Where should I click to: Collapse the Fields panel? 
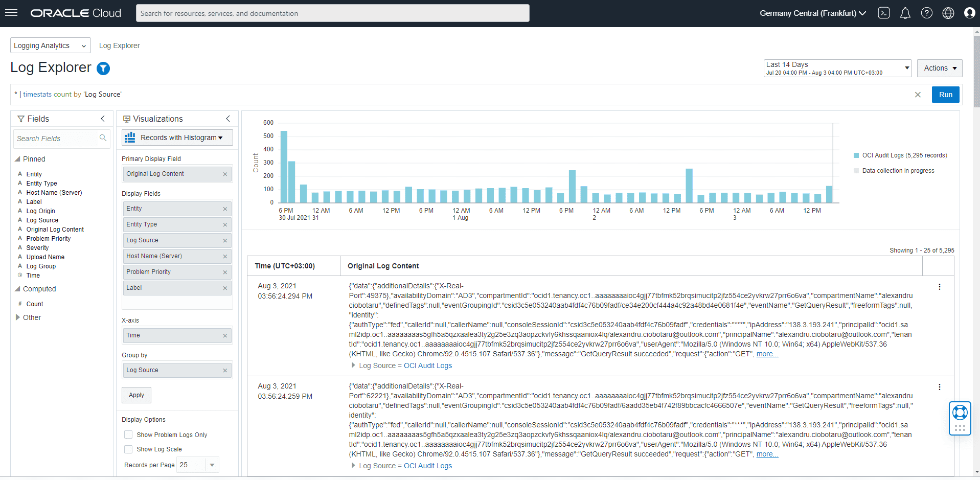click(103, 119)
